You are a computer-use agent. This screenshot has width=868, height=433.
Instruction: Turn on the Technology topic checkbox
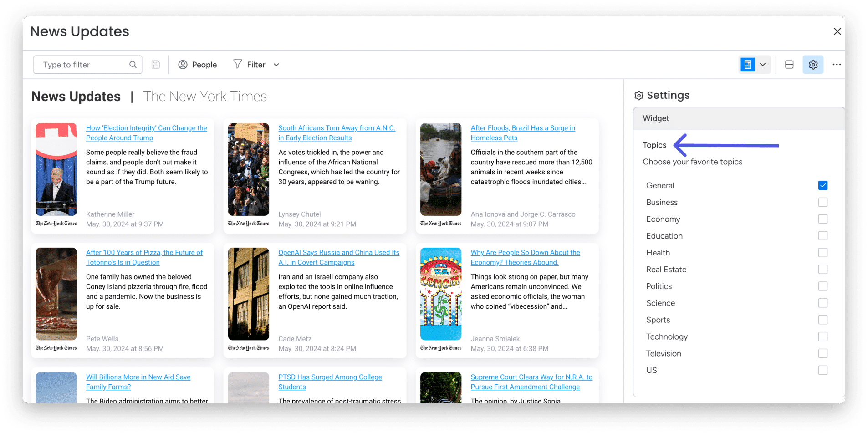click(x=823, y=336)
